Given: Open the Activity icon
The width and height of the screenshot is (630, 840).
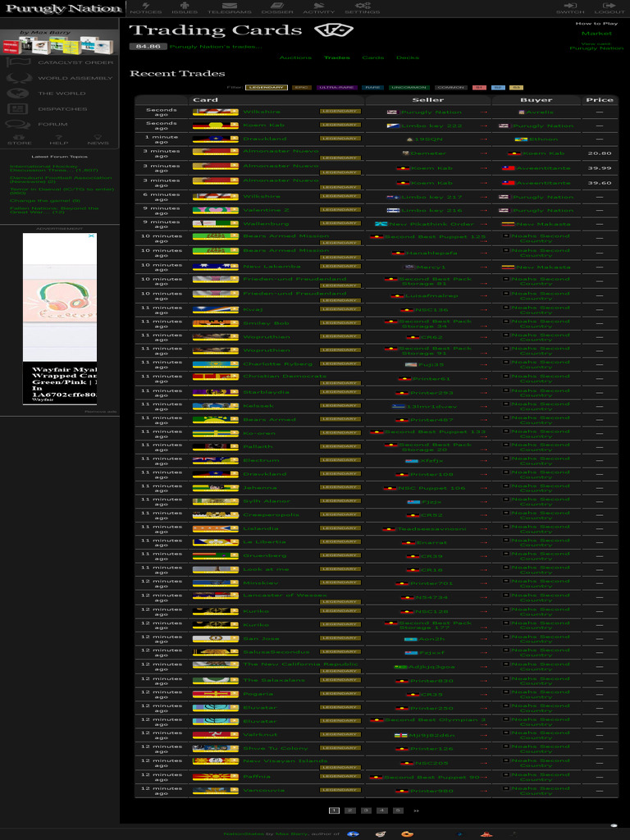Looking at the screenshot, I should tap(318, 6).
